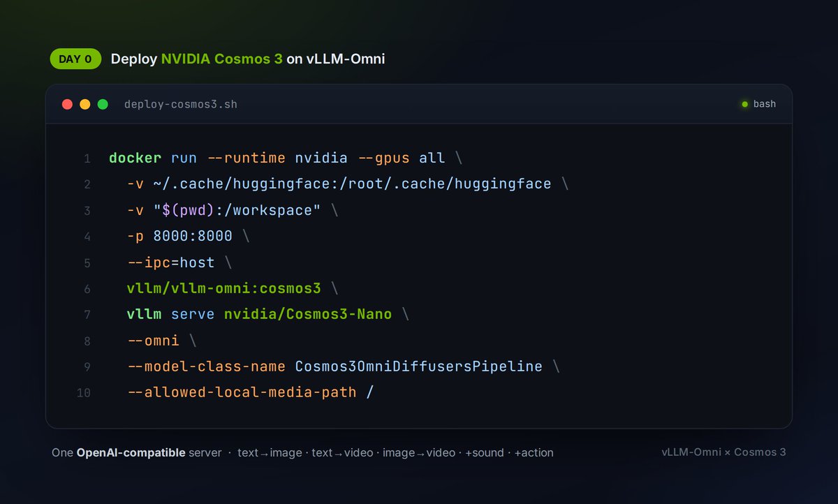This screenshot has height=504, width=838.
Task: Click the huggingface cache path on line 2
Action: pyautogui.click(x=352, y=184)
